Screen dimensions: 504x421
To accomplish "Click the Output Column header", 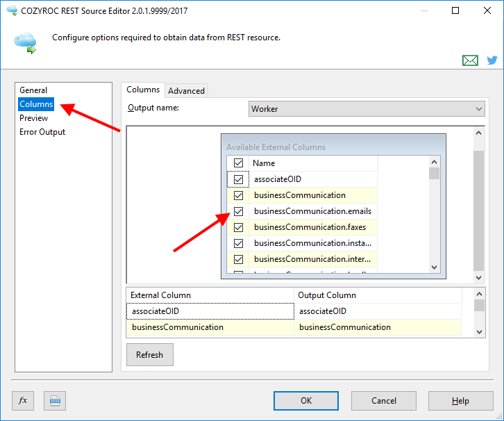I will click(378, 295).
